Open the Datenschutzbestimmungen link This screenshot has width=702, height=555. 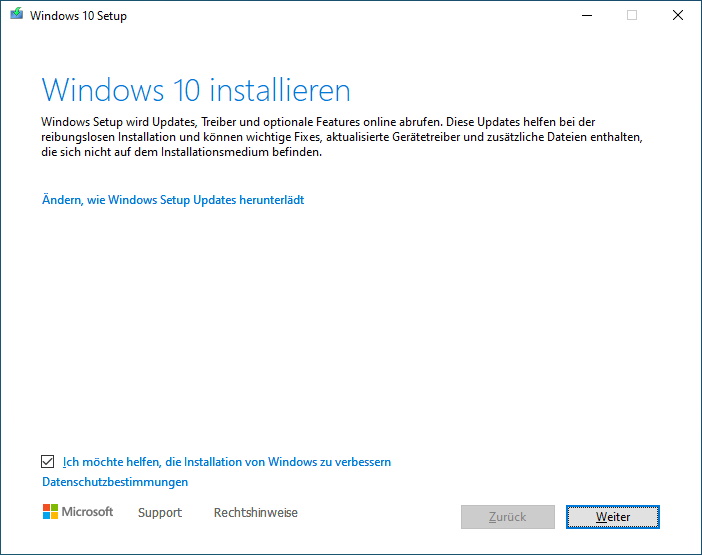(x=115, y=482)
